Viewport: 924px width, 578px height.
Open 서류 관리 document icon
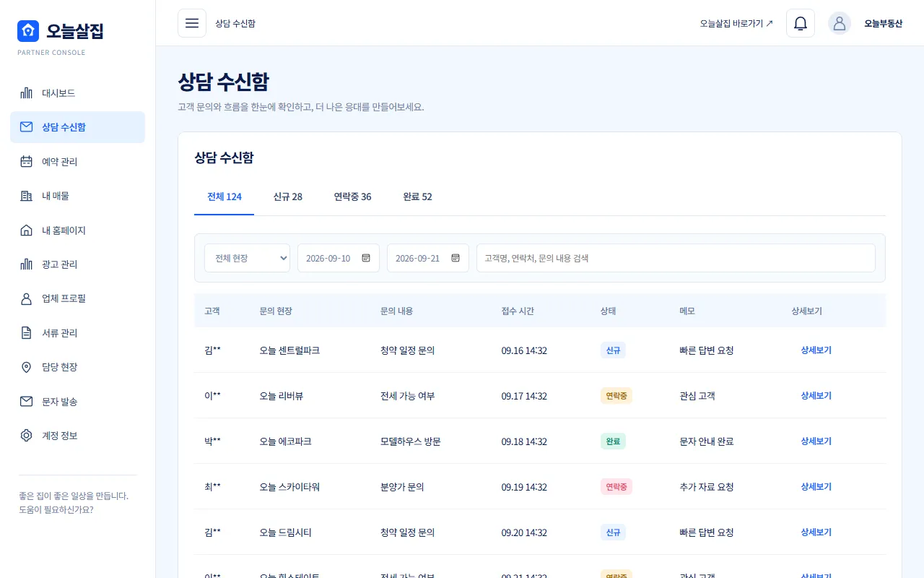[27, 333]
